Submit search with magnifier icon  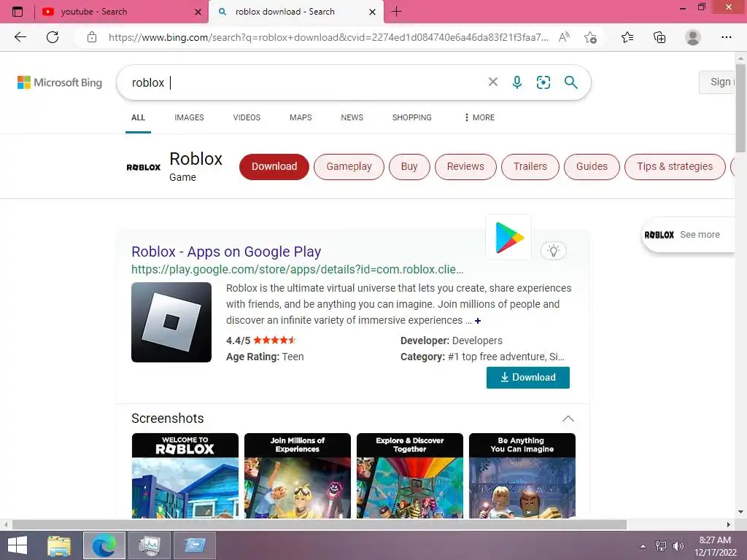(570, 82)
